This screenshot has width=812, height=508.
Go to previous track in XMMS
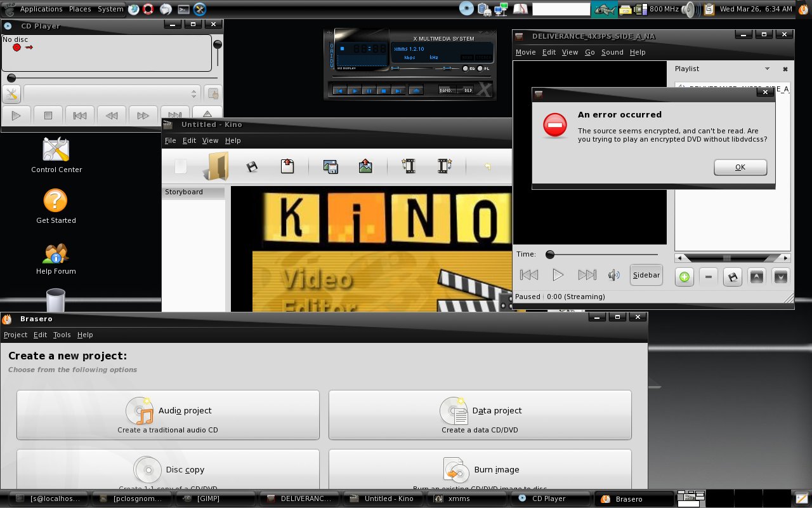(x=340, y=91)
